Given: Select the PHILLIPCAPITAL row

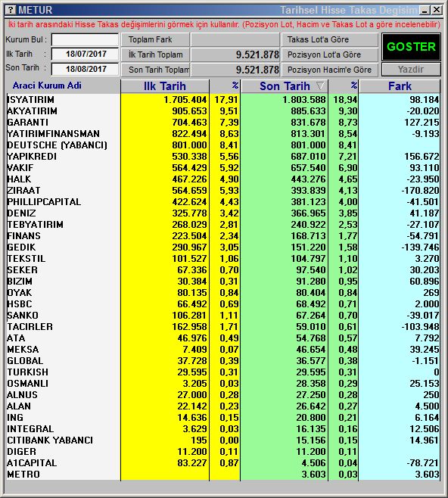Looking at the screenshot, I should (223, 202).
